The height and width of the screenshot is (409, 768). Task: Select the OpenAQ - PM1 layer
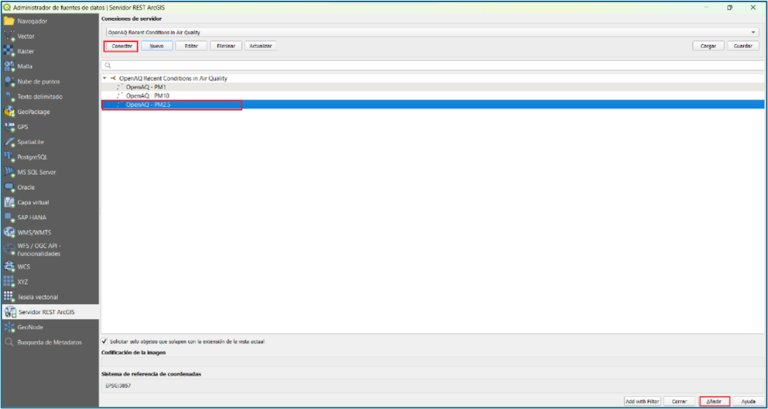[x=145, y=87]
